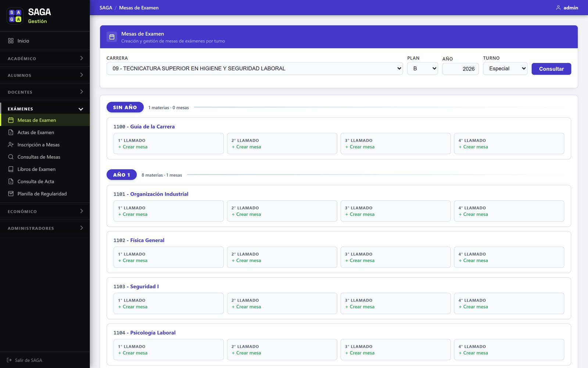Click the Inicio grid icon
The image size is (588, 368).
click(x=11, y=41)
